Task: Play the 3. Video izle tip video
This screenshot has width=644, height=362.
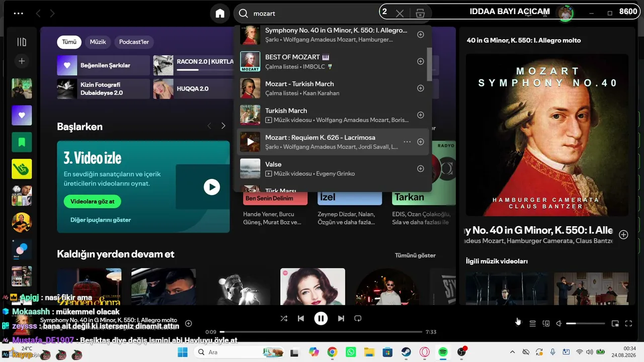Action: 212,187
